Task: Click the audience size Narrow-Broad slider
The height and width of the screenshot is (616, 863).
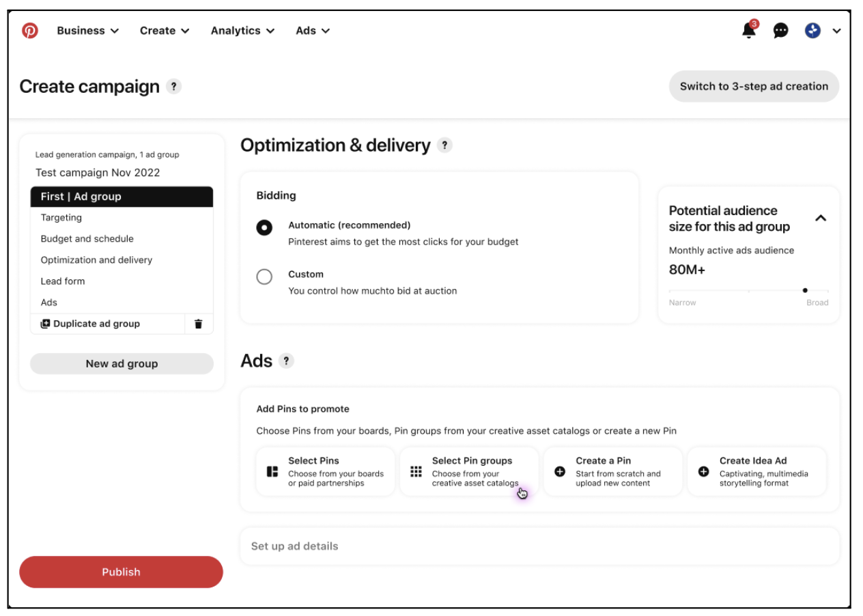Action: 748,291
